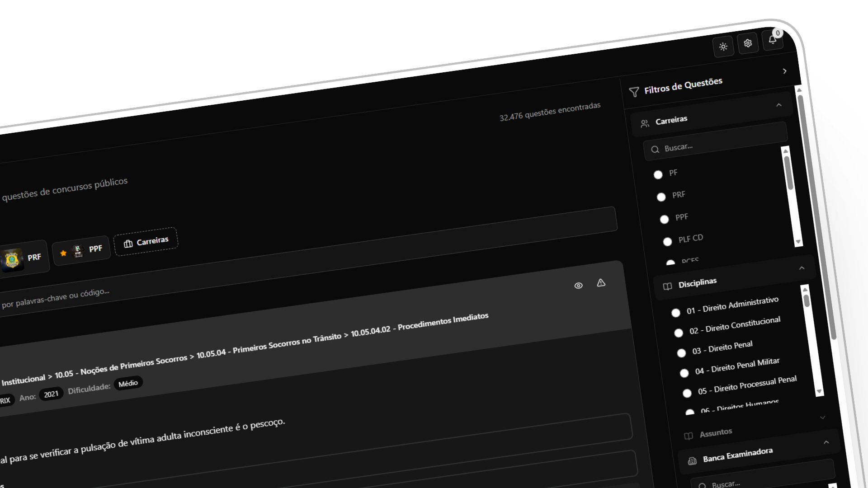Expand the Assuntos filter section

click(822, 418)
